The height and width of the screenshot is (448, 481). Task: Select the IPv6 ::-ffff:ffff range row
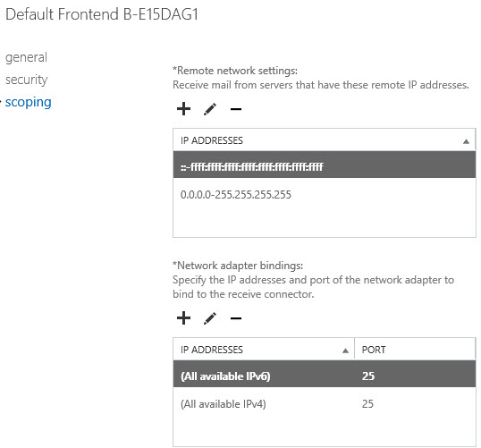click(325, 167)
